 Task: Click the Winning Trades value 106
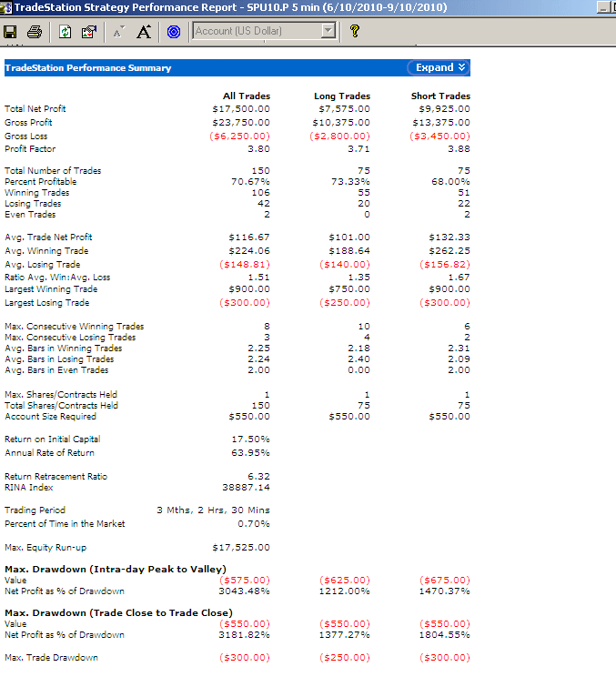coord(260,192)
